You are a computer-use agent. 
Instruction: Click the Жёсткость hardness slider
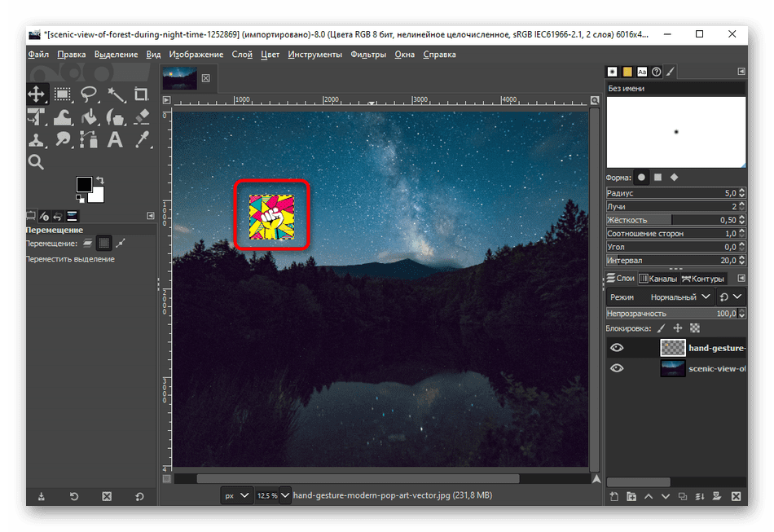pos(671,220)
